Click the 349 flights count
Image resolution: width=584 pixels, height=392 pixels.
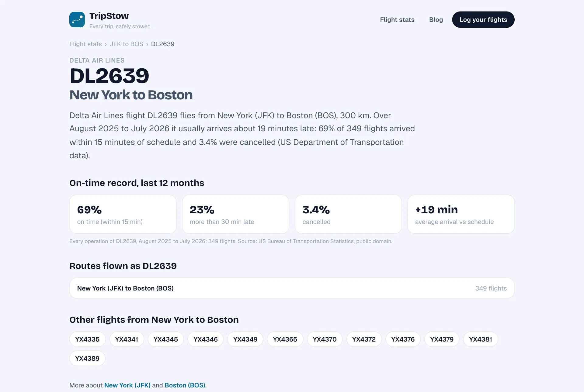click(491, 288)
